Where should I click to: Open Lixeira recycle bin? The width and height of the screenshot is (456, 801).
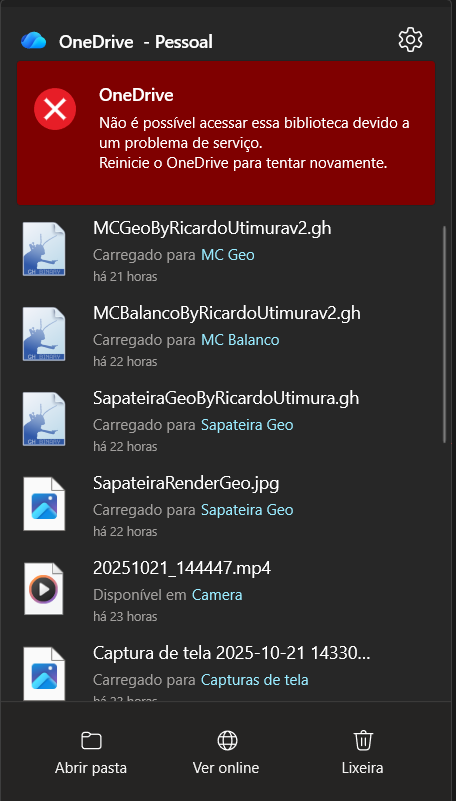click(x=363, y=752)
